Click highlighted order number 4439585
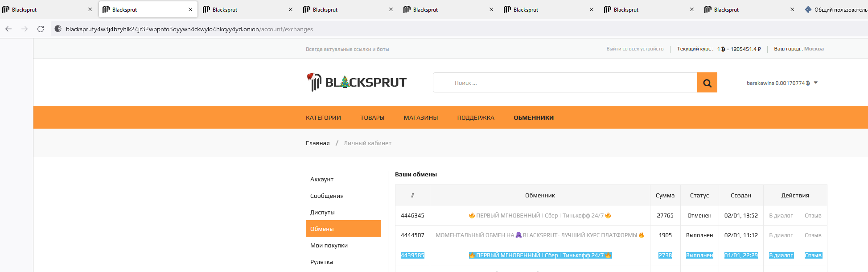The width and height of the screenshot is (868, 272). (x=412, y=255)
